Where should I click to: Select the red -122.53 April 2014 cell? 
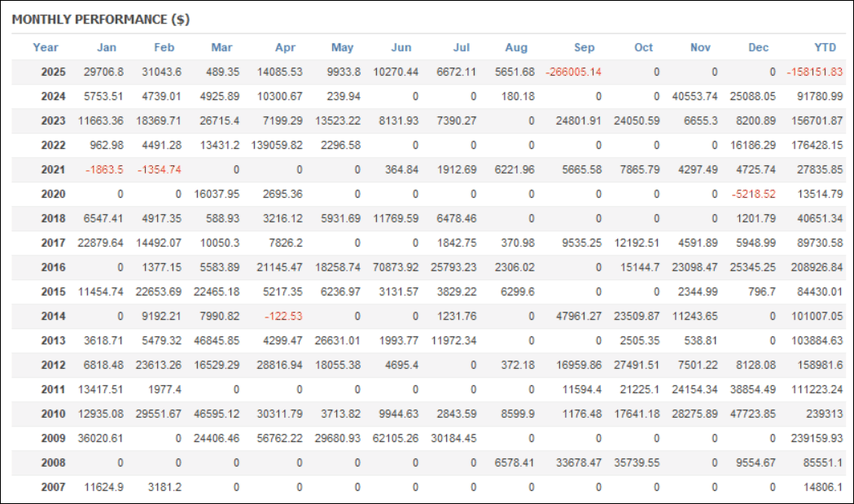tap(282, 317)
